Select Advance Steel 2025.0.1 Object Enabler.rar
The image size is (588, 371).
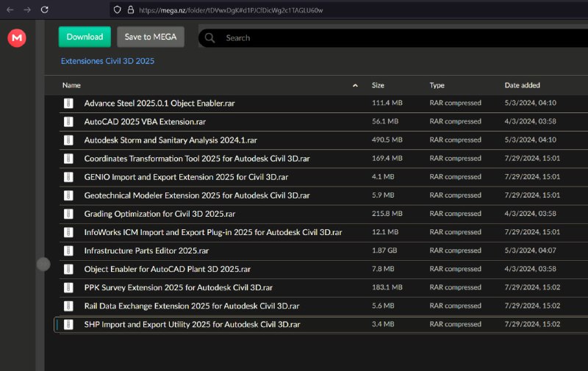point(159,104)
